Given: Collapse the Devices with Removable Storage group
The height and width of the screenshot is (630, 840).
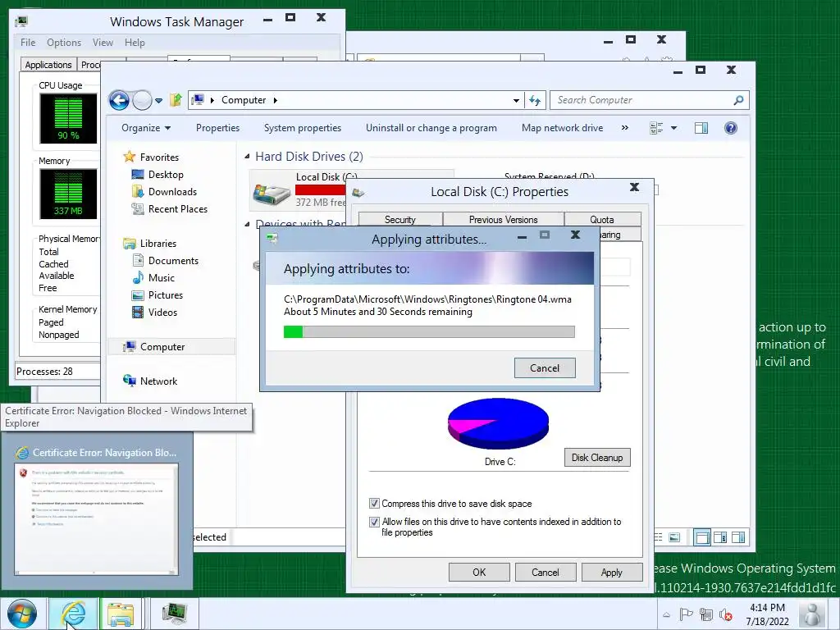Looking at the screenshot, I should (247, 224).
